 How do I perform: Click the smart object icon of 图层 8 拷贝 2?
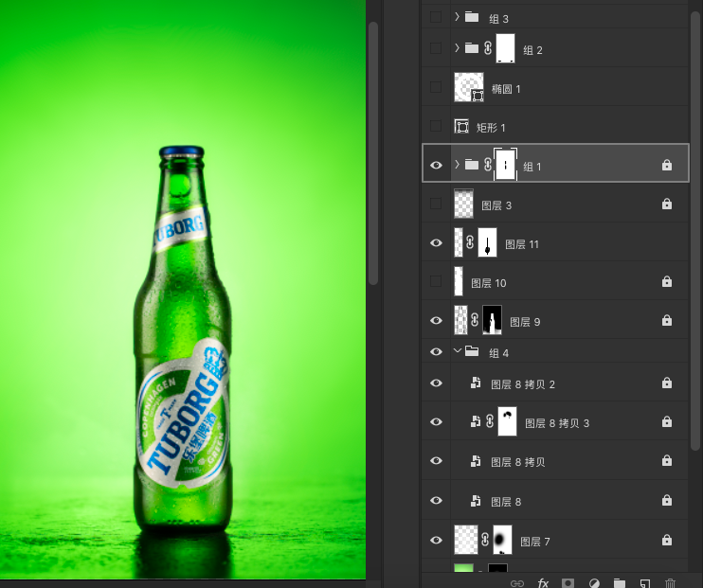[476, 383]
